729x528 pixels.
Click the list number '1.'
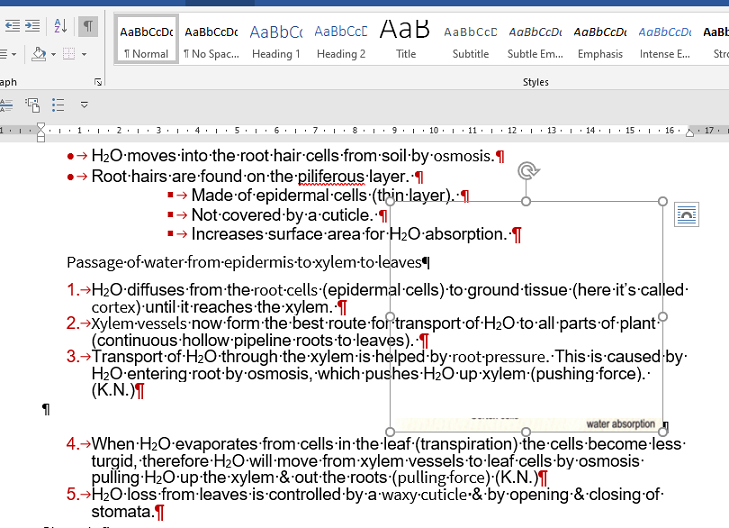click(73, 290)
